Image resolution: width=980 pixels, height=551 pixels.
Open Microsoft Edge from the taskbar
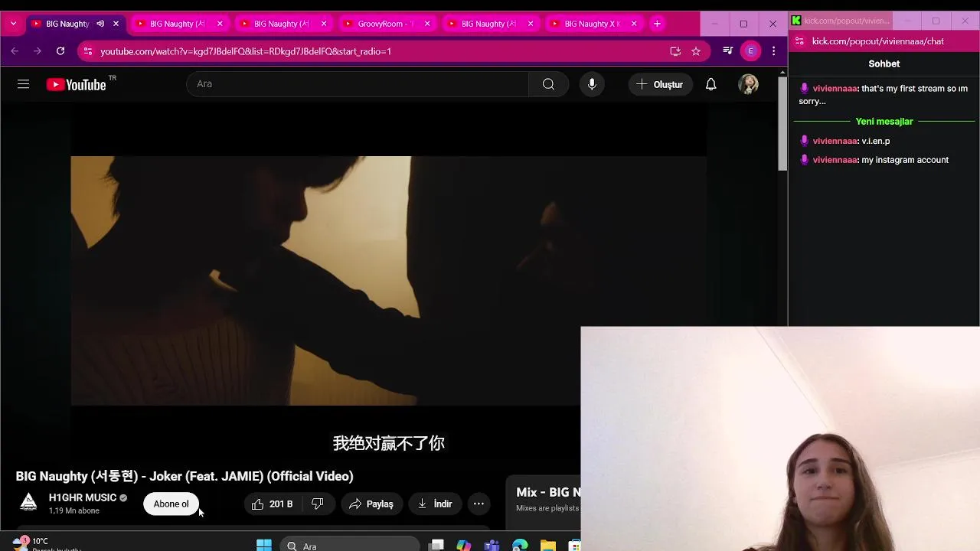tap(520, 546)
